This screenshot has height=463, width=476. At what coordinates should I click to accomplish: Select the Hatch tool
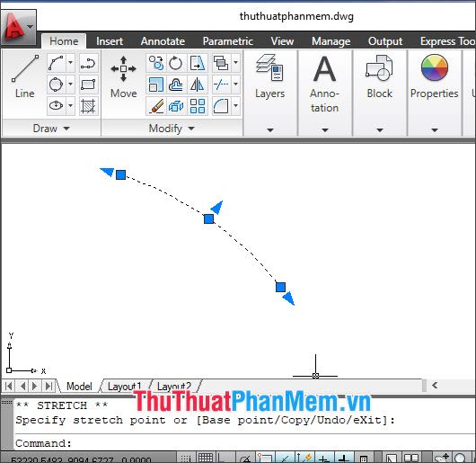click(x=88, y=106)
